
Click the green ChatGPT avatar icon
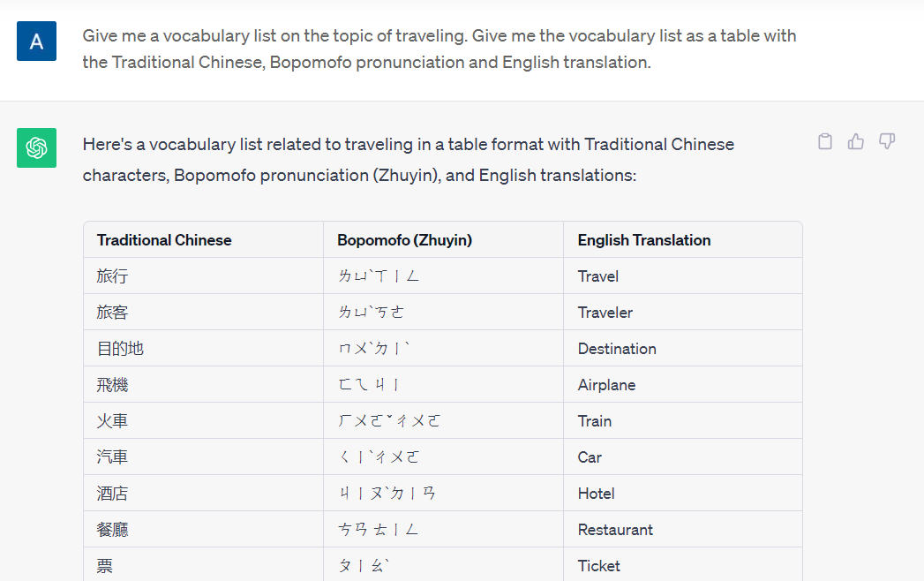pos(36,147)
